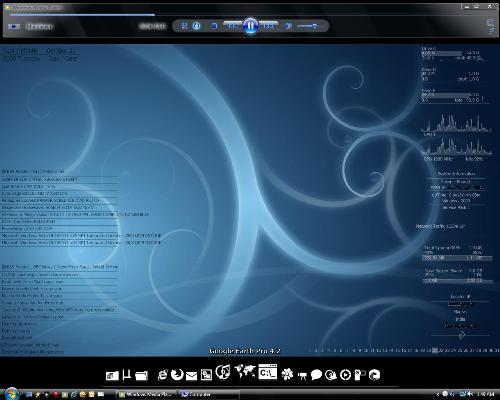Mute the media player sound
This screenshot has width=500, height=400.
pyautogui.click(x=289, y=26)
